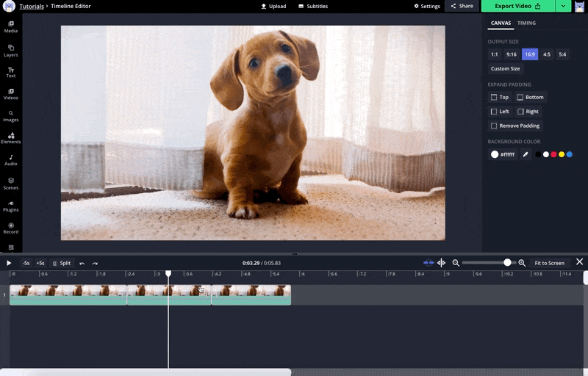
Task: Open the user avatar account menu
Action: click(580, 6)
